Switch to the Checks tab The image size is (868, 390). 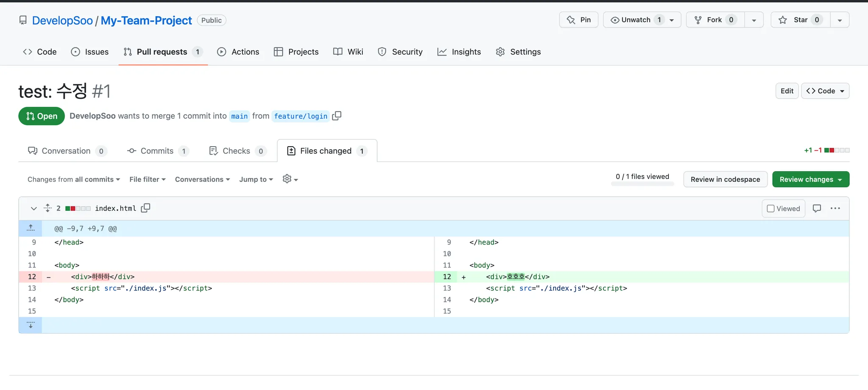[238, 151]
